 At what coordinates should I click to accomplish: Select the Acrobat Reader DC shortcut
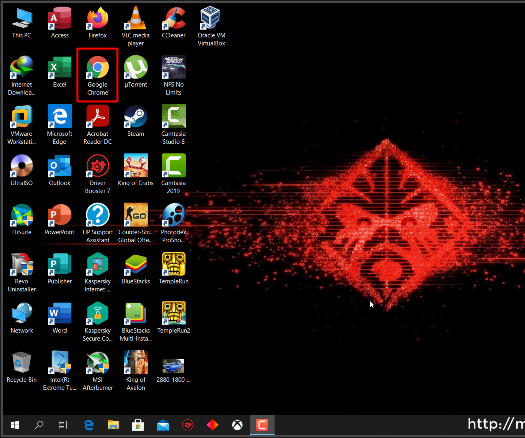[x=98, y=125]
